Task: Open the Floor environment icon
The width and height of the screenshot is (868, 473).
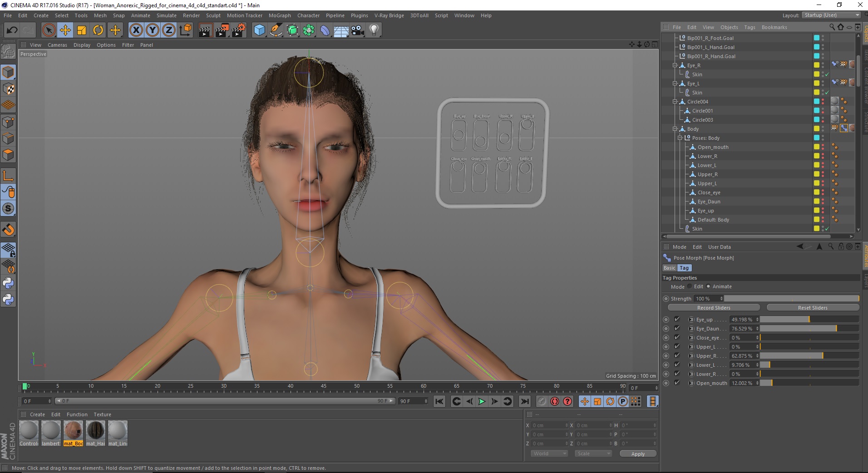Action: click(x=341, y=30)
